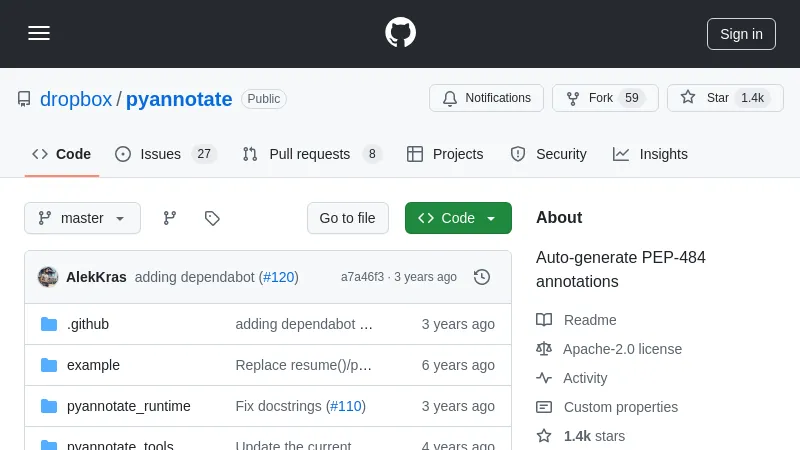The height and width of the screenshot is (450, 800).
Task: Star the pyannotate repository
Action: click(706, 98)
